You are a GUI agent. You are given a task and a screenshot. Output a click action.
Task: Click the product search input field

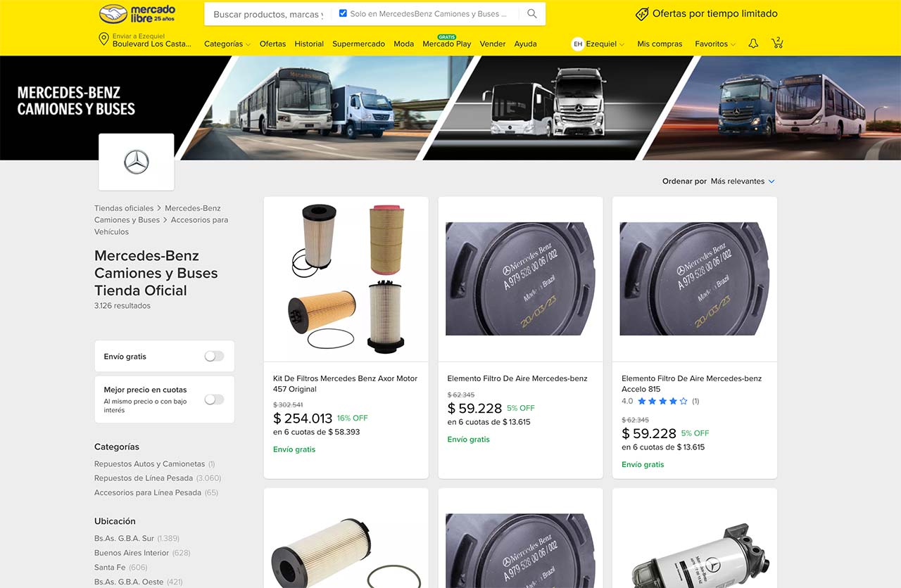click(267, 14)
